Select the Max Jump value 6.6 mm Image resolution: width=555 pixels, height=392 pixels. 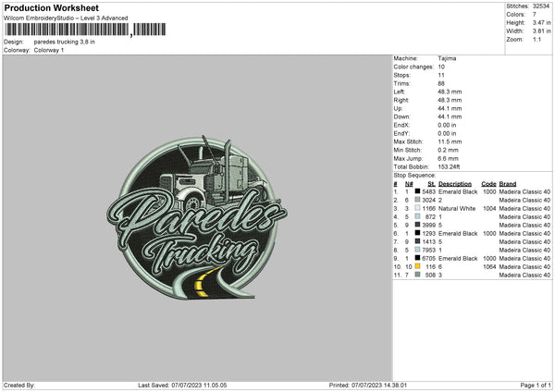[448, 158]
